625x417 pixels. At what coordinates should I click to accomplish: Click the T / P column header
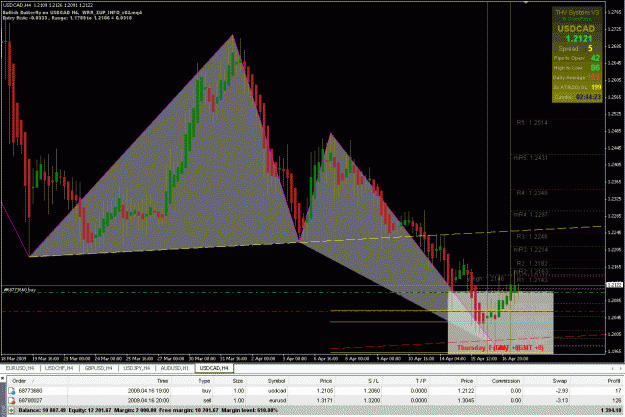pos(421,381)
